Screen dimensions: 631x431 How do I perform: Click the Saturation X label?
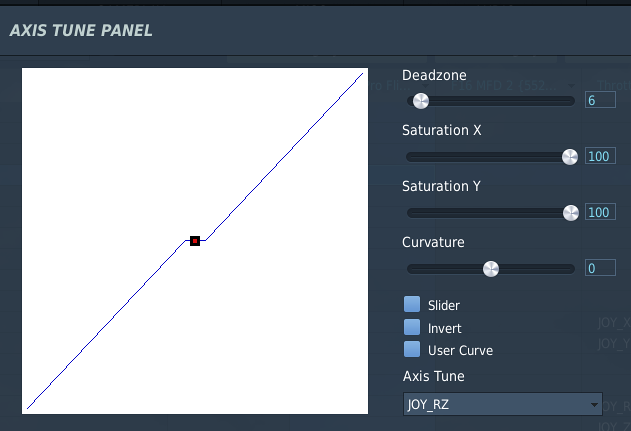point(441,130)
